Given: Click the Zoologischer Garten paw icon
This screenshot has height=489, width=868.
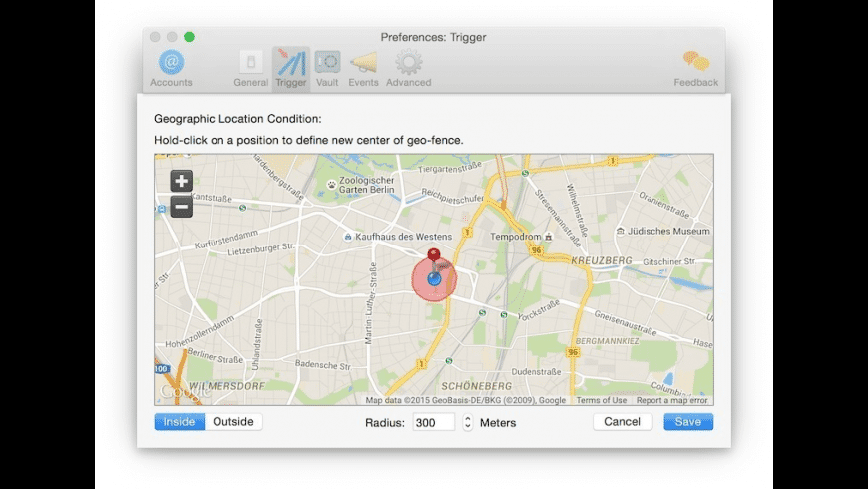Looking at the screenshot, I should (x=331, y=185).
